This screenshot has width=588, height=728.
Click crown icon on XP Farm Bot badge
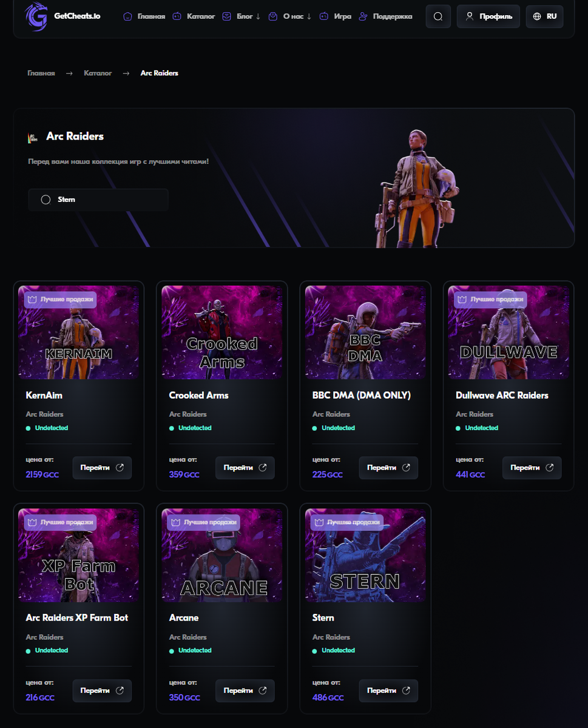coord(33,522)
